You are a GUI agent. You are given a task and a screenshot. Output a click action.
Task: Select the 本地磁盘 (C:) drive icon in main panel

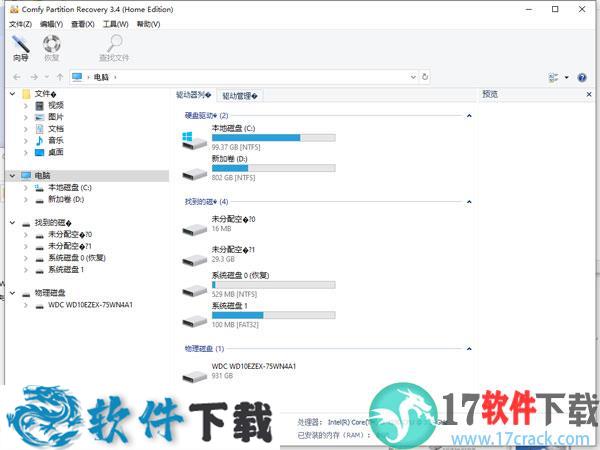pos(194,141)
